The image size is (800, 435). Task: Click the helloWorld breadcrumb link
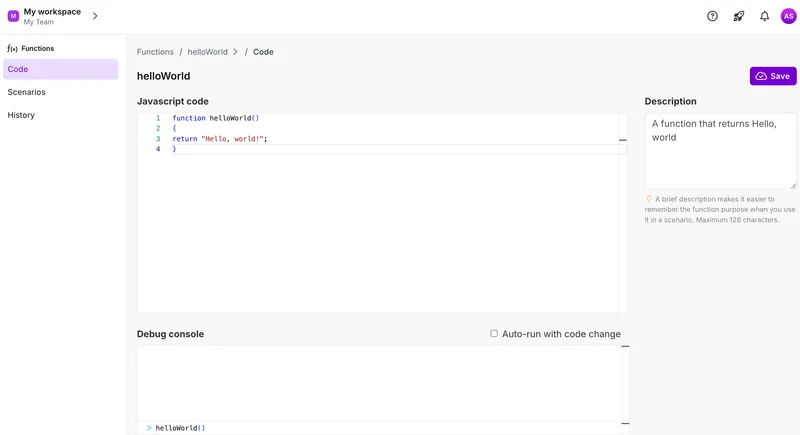click(x=207, y=52)
